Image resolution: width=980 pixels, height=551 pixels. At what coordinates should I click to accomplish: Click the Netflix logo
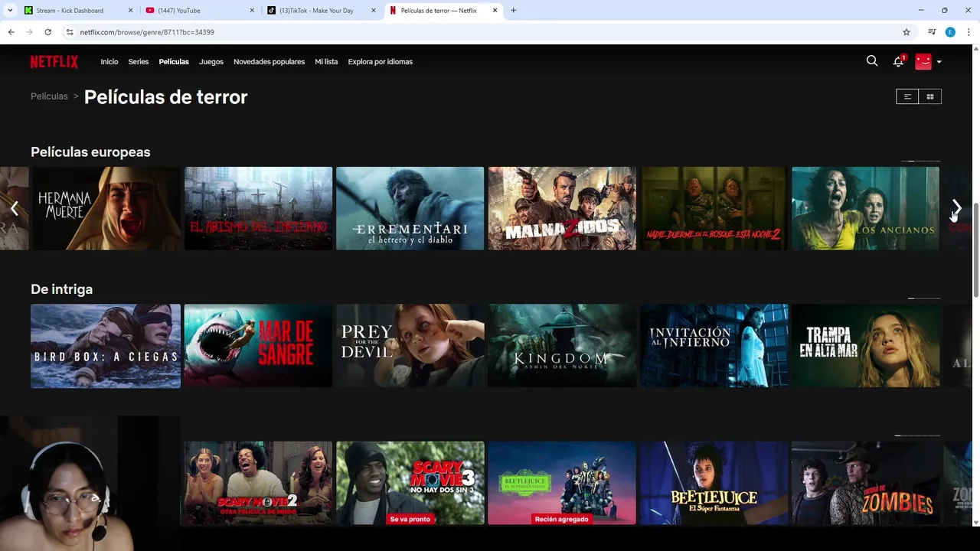click(x=54, y=62)
